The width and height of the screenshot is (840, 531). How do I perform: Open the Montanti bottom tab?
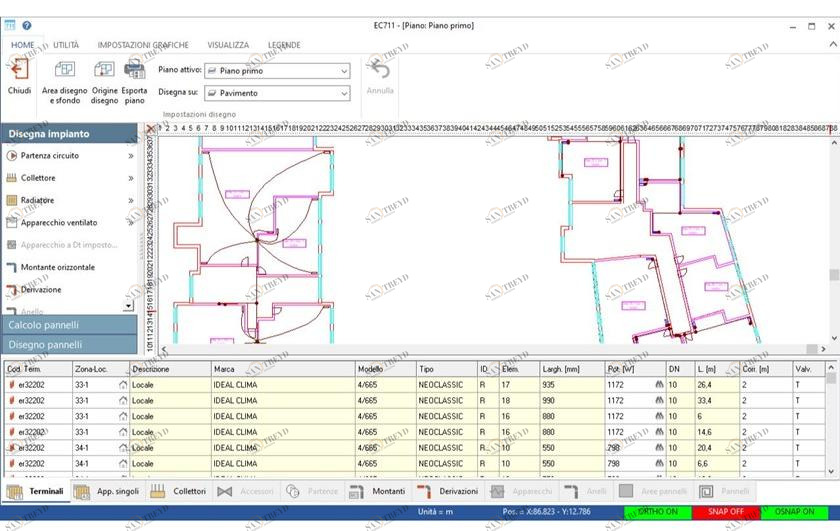click(x=378, y=491)
